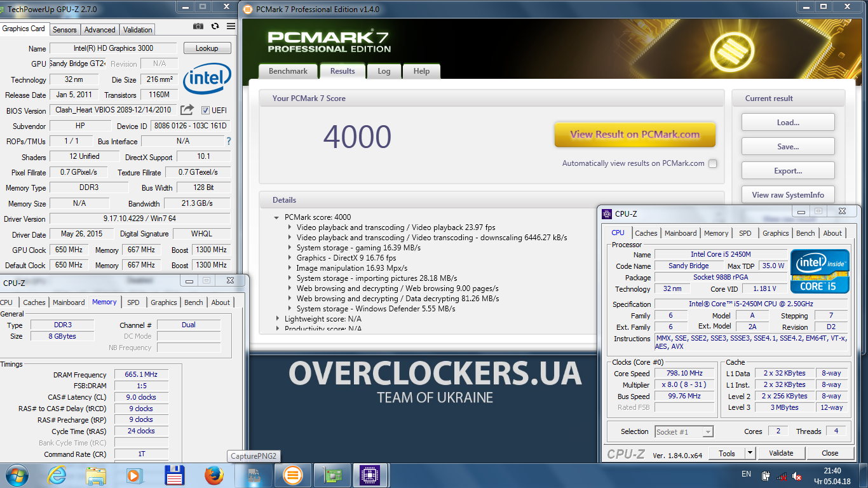Collapse the PCMark score: 4000 tree node
Image resolution: width=868 pixels, height=488 pixels.
coord(276,217)
